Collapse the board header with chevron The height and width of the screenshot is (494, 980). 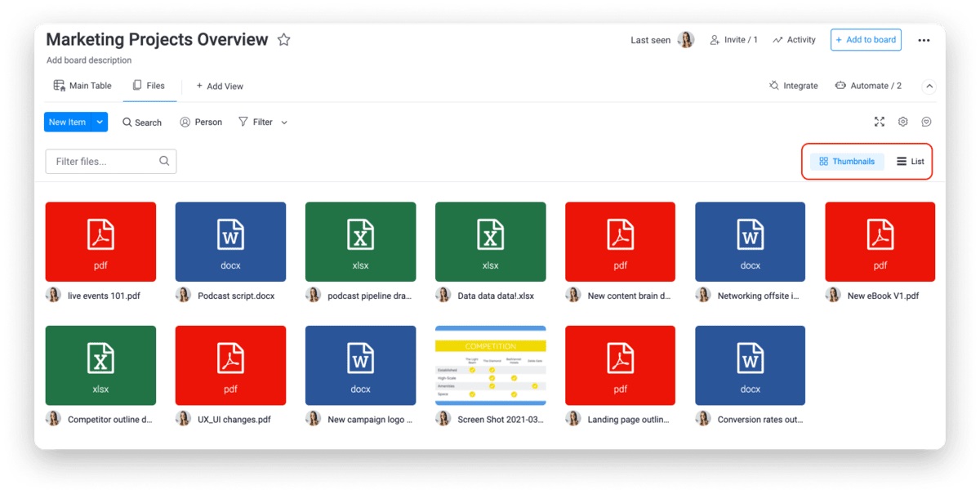coord(929,86)
